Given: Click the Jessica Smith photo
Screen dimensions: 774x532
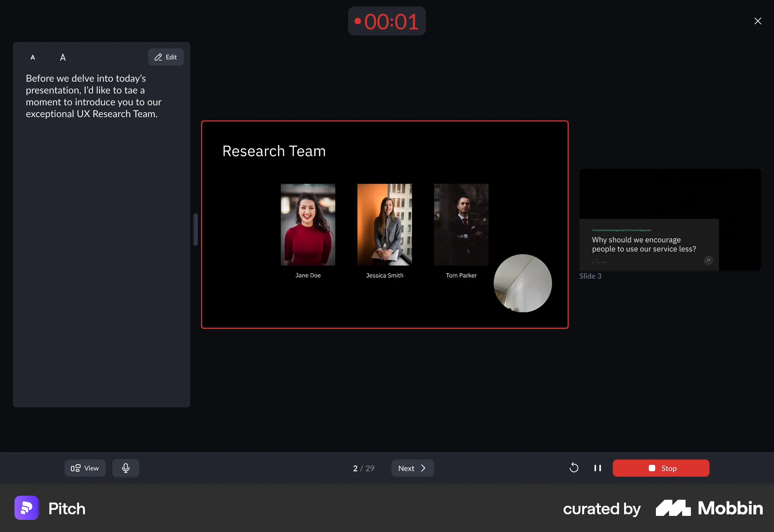Looking at the screenshot, I should 384,224.
